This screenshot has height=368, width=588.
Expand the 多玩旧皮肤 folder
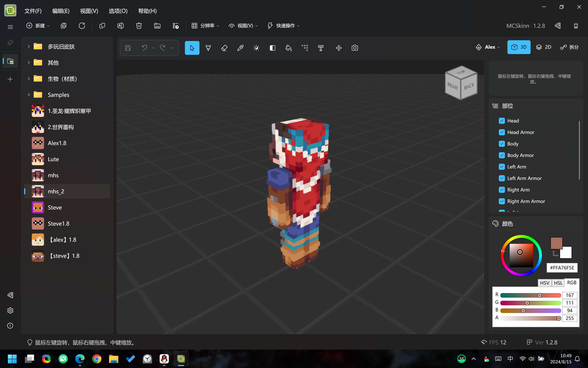tap(29, 47)
